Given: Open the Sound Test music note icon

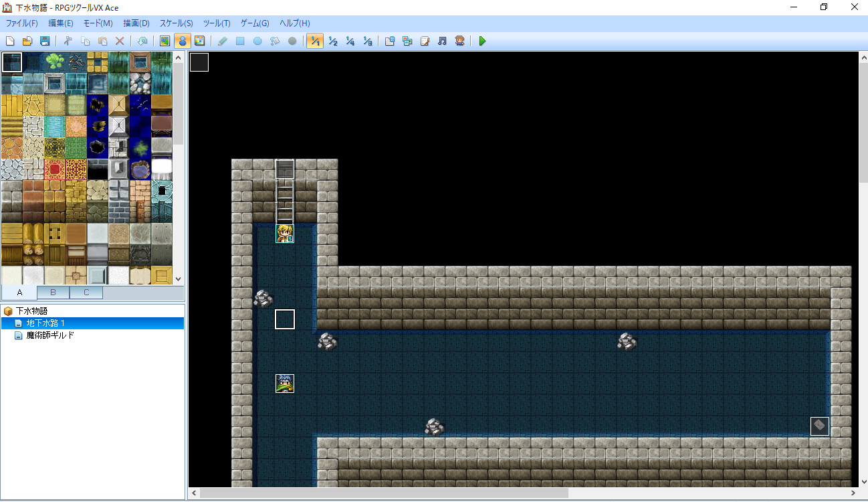Looking at the screenshot, I should point(442,41).
